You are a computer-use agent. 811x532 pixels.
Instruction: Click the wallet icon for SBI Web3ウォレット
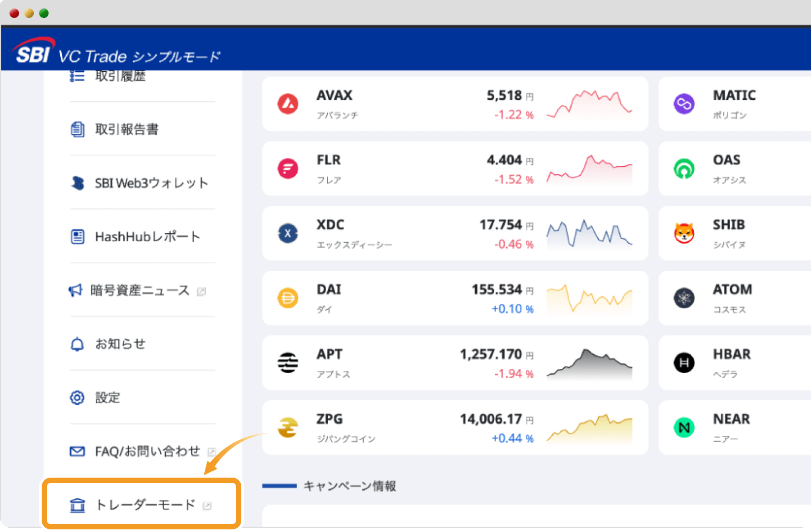[78, 183]
